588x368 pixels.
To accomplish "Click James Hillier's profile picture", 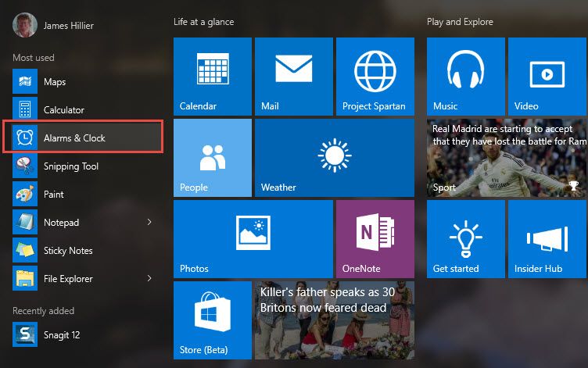I will 25,25.
